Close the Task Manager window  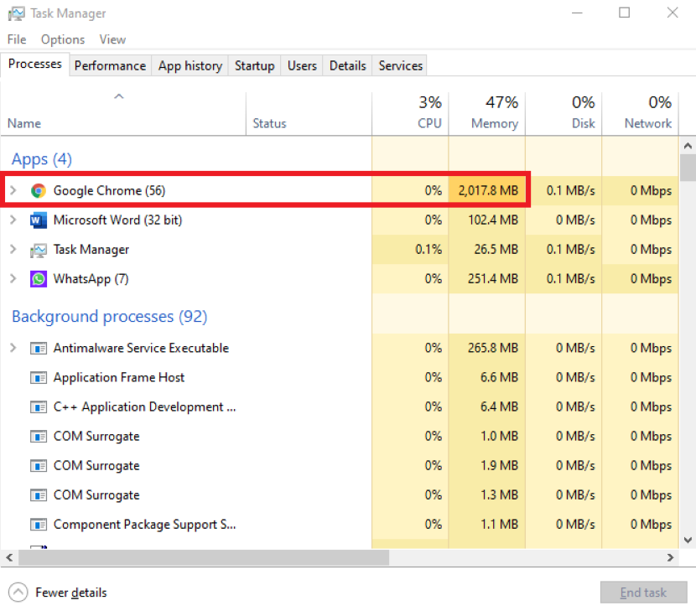[x=673, y=13]
